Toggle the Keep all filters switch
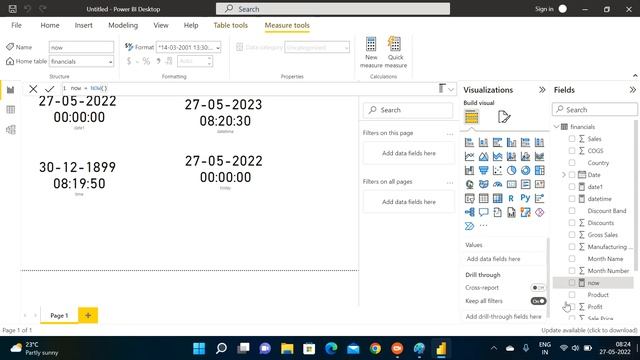The width and height of the screenshot is (640, 360). coord(538,301)
